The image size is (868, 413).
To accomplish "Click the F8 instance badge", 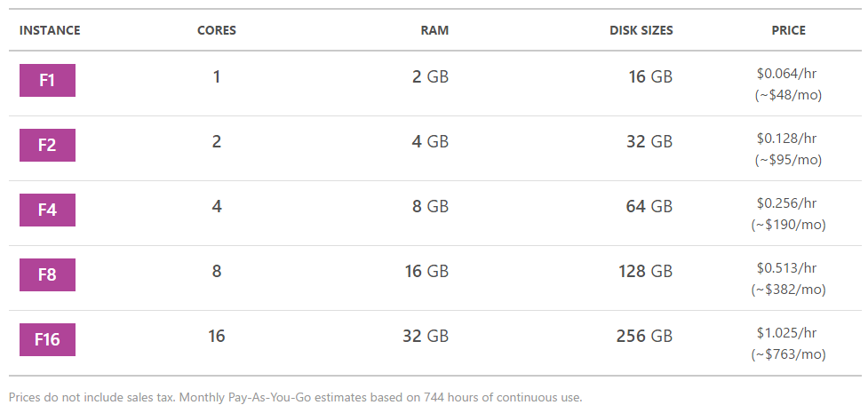I will (x=48, y=274).
